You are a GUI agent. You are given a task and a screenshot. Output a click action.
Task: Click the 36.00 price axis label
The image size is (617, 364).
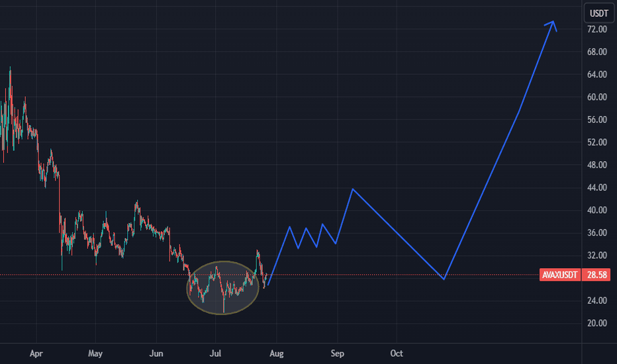[x=597, y=233]
